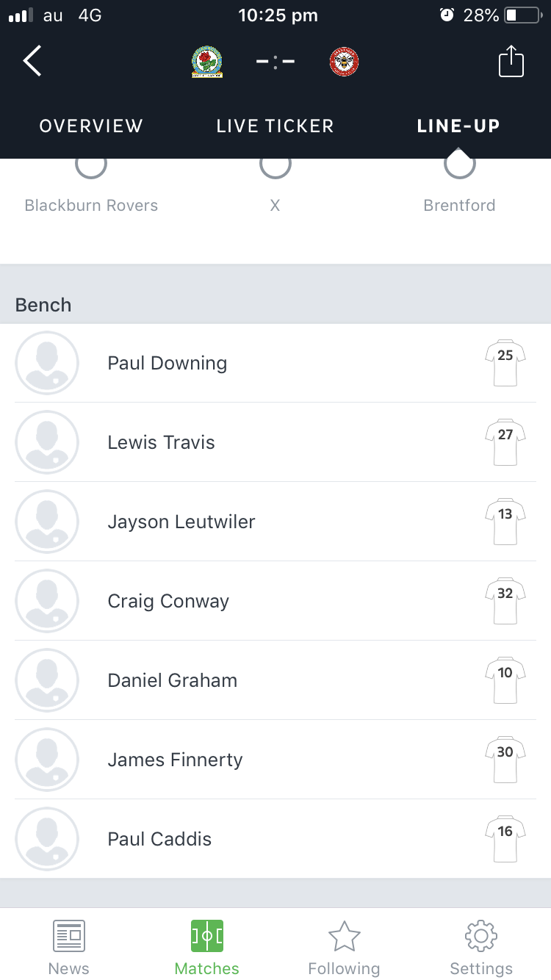
Task: Tap the Blackburn Rovers club crest
Action: (x=207, y=62)
